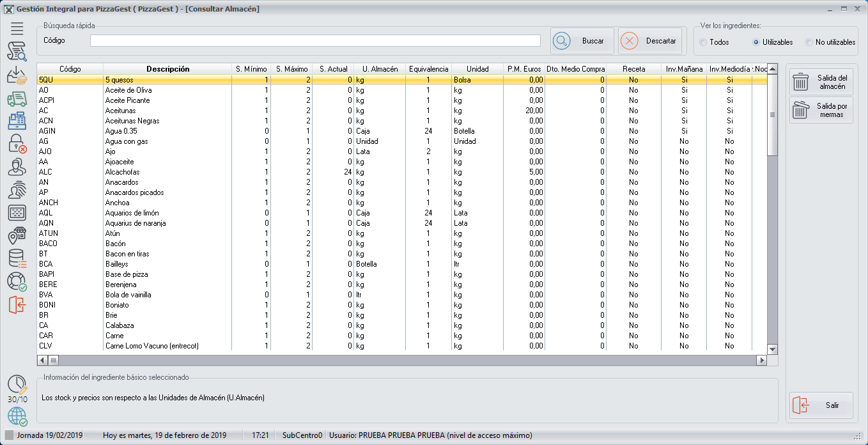Click the green delivery truck icon
The image size is (868, 445).
(17, 99)
